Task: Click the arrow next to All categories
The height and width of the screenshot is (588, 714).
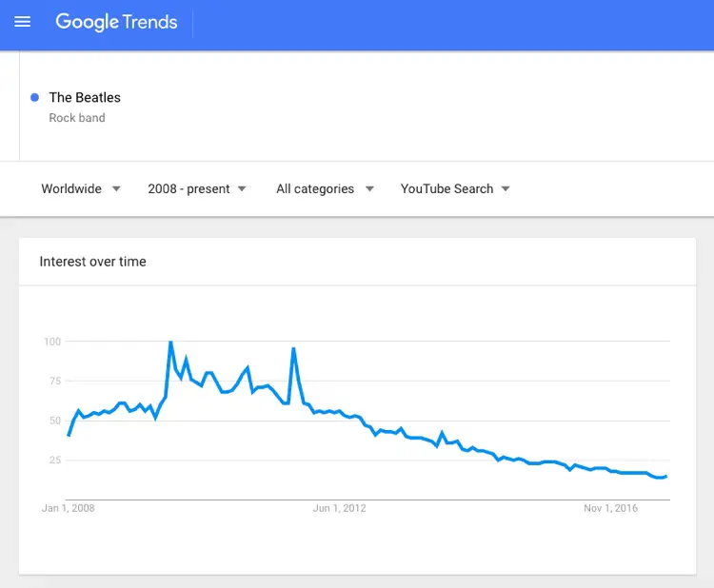Action: [369, 189]
